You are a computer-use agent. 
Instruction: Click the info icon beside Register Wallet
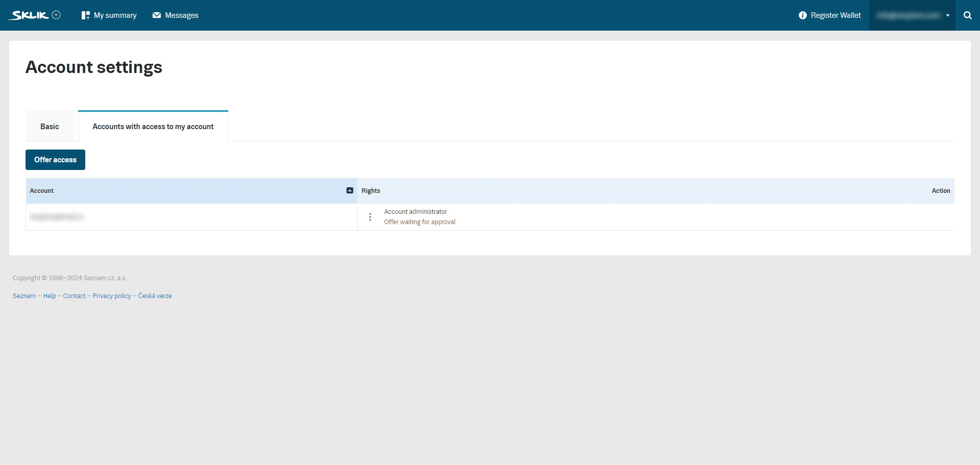click(803, 15)
